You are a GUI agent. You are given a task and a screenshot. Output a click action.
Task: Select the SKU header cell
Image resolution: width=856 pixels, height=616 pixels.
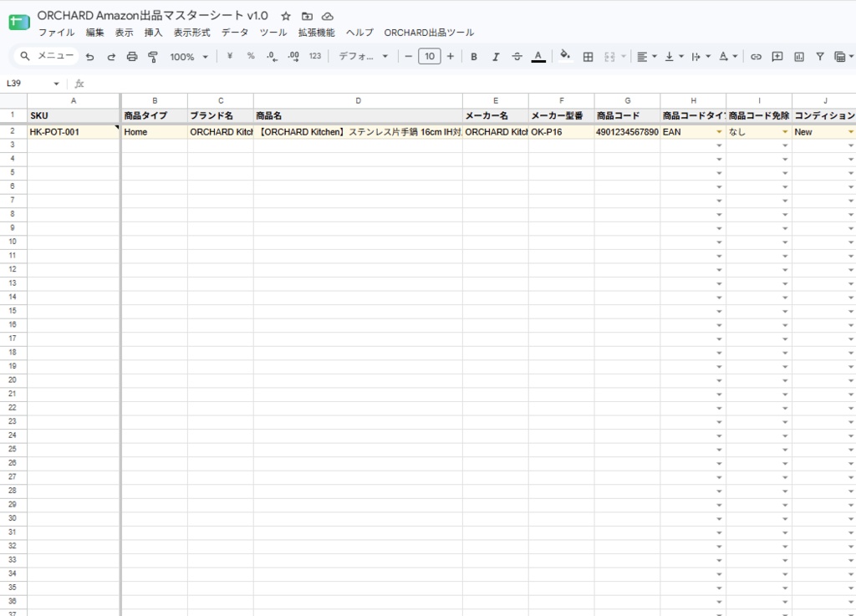tap(74, 115)
